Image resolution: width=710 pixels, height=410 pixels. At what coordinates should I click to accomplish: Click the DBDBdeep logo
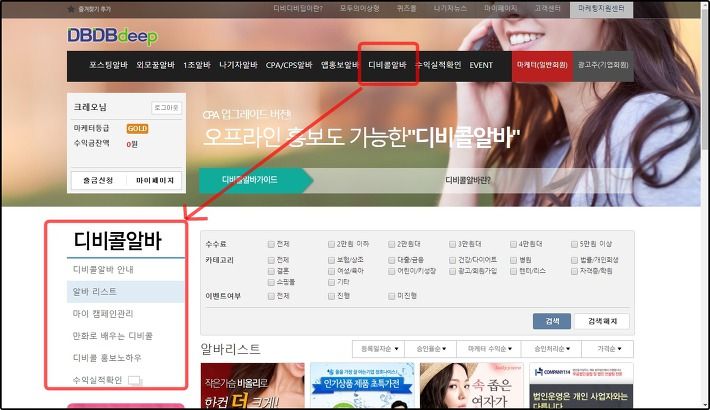(112, 36)
